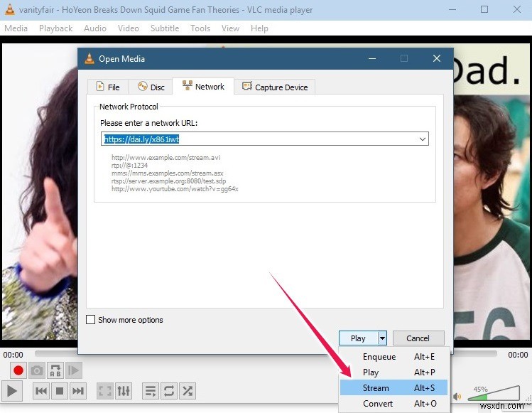Open the Help menu
This screenshot has width=532, height=413.
(259, 28)
